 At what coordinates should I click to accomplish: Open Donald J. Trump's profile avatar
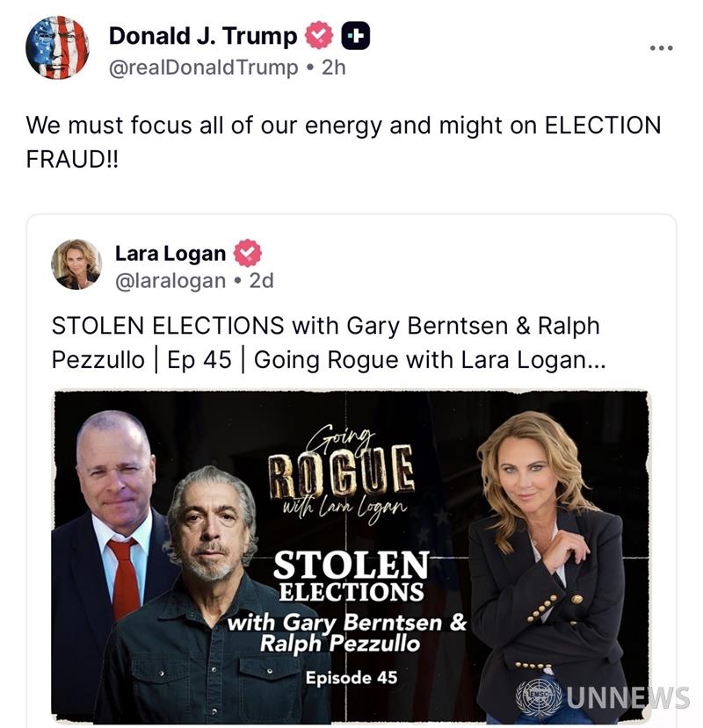tap(57, 47)
